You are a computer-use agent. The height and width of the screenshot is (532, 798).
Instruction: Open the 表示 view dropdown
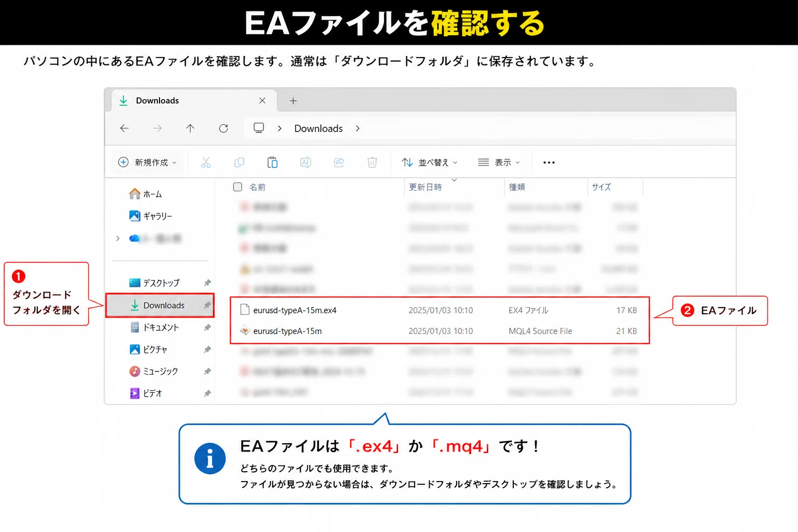click(499, 163)
